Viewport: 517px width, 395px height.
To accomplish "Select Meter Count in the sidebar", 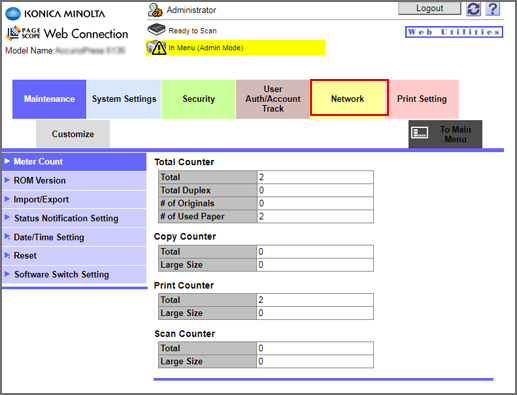I will click(x=74, y=162).
